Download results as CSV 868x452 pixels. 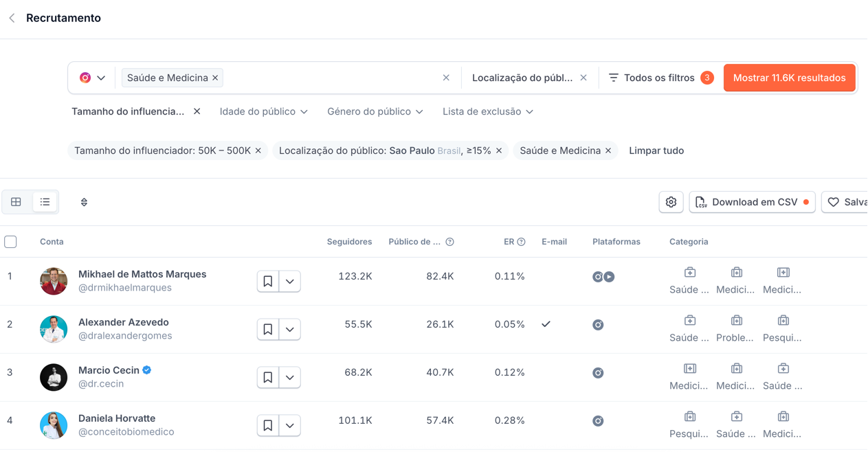coord(752,202)
